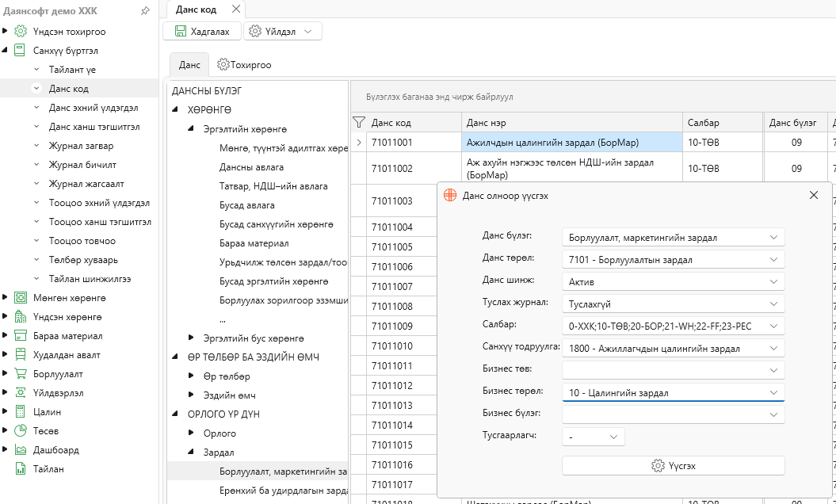Switch to the Тохиргоо tab

[x=244, y=65]
